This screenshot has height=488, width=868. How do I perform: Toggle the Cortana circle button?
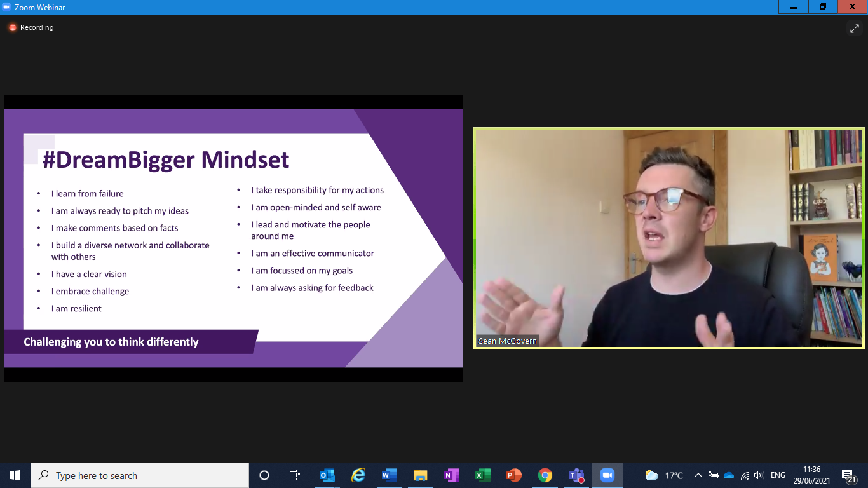[x=264, y=475]
